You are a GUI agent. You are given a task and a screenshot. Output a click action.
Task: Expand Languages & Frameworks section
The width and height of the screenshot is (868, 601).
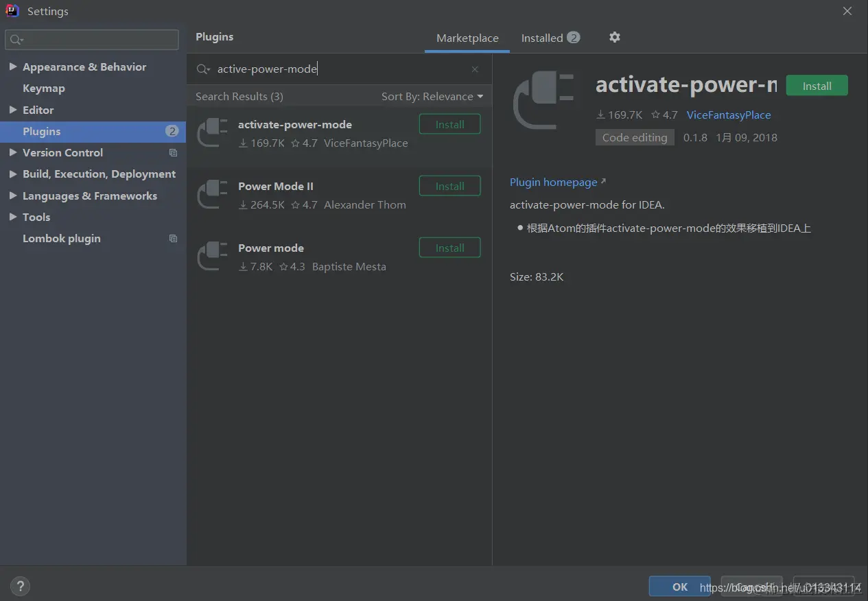(x=12, y=196)
